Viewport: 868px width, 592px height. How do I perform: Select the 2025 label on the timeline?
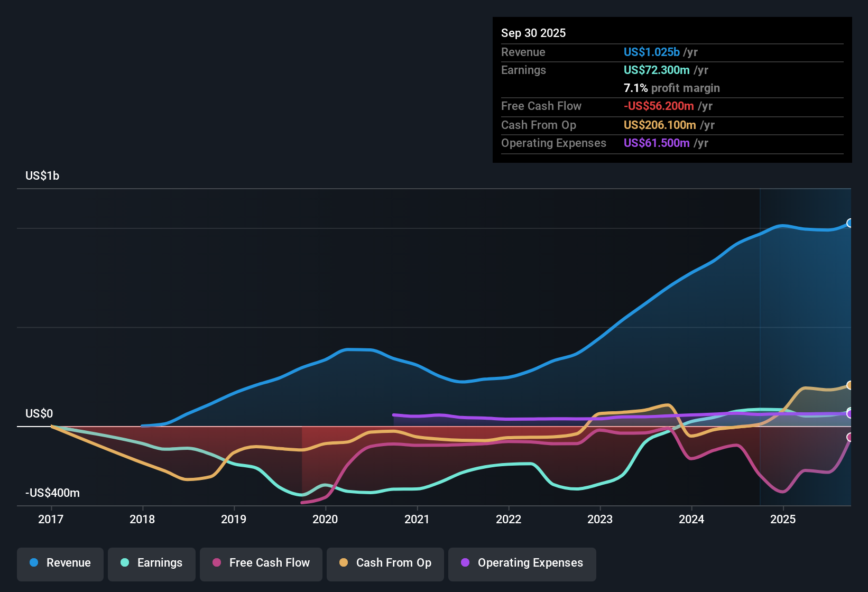[x=784, y=519]
